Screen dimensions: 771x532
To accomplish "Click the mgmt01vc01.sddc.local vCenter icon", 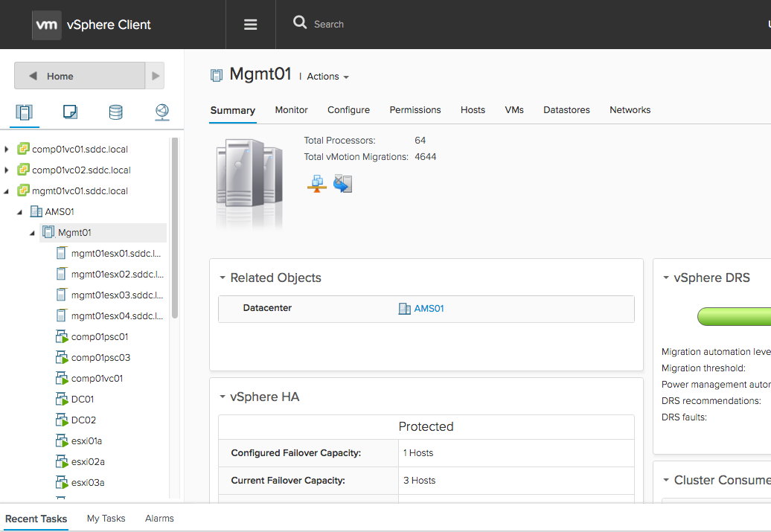I will coord(23,190).
